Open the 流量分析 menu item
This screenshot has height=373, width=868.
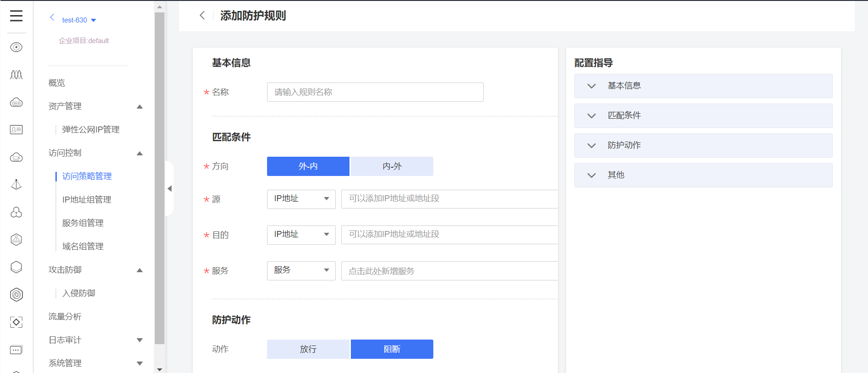pos(65,317)
